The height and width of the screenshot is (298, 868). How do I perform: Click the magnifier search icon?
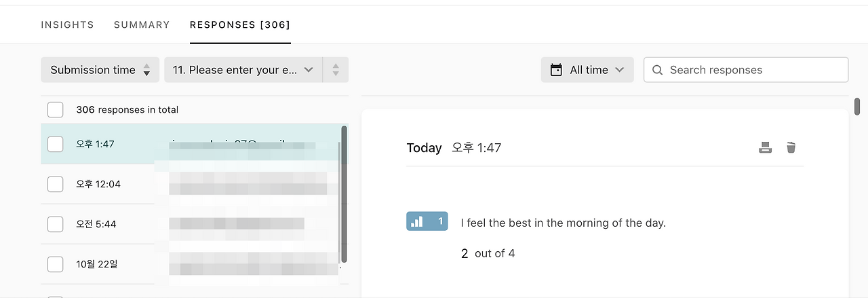(x=657, y=70)
